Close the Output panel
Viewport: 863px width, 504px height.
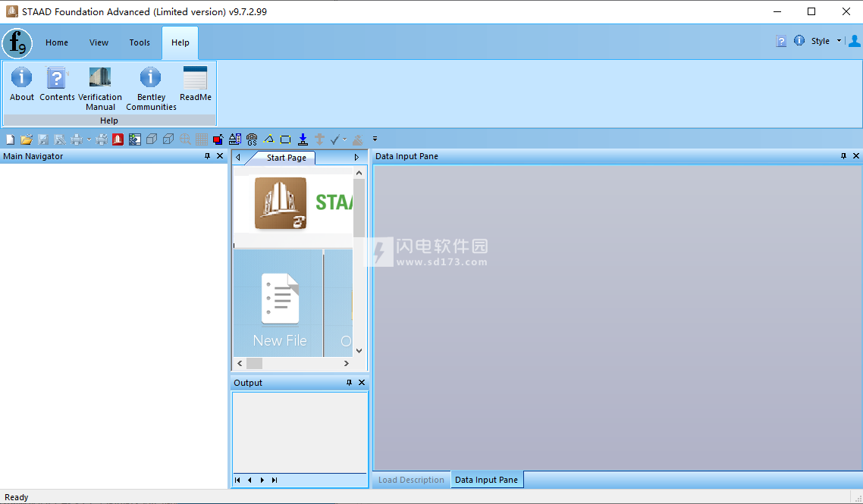pyautogui.click(x=362, y=383)
